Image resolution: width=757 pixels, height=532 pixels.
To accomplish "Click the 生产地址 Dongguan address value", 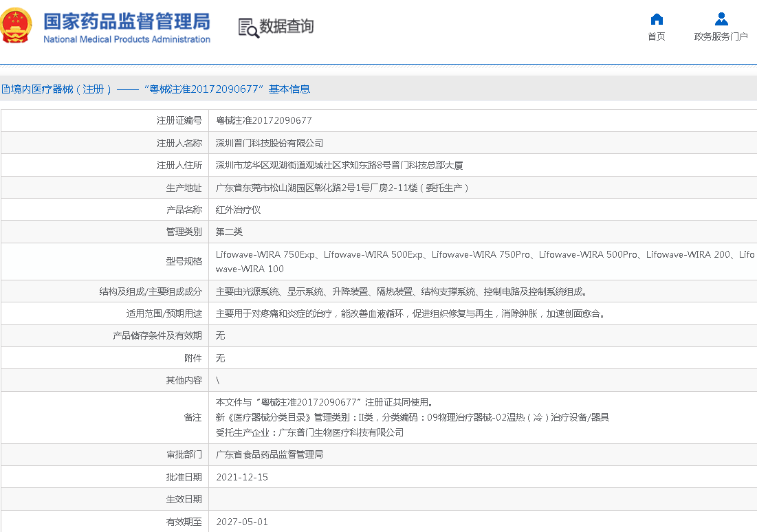I will click(x=342, y=188).
